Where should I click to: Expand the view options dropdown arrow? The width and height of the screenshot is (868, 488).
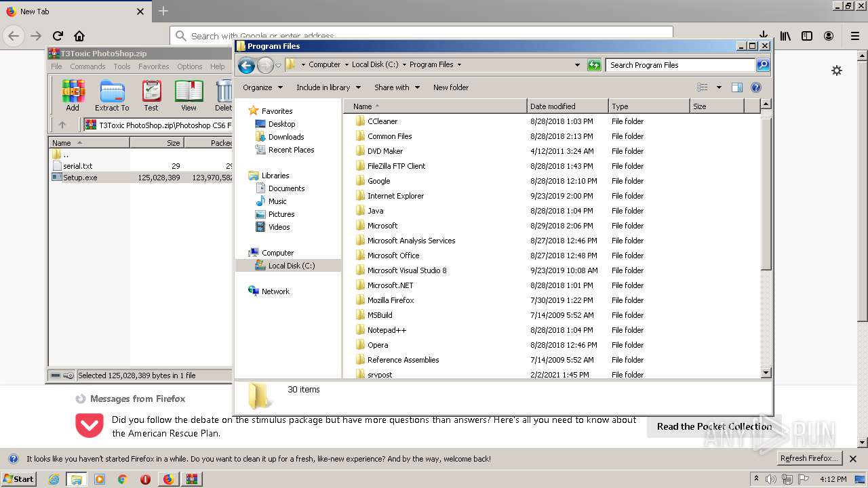(x=719, y=87)
